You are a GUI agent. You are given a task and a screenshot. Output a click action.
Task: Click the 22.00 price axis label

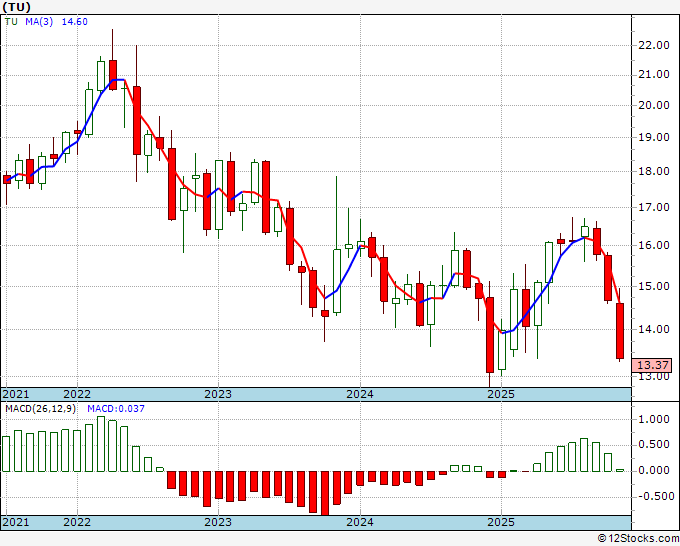coord(654,45)
